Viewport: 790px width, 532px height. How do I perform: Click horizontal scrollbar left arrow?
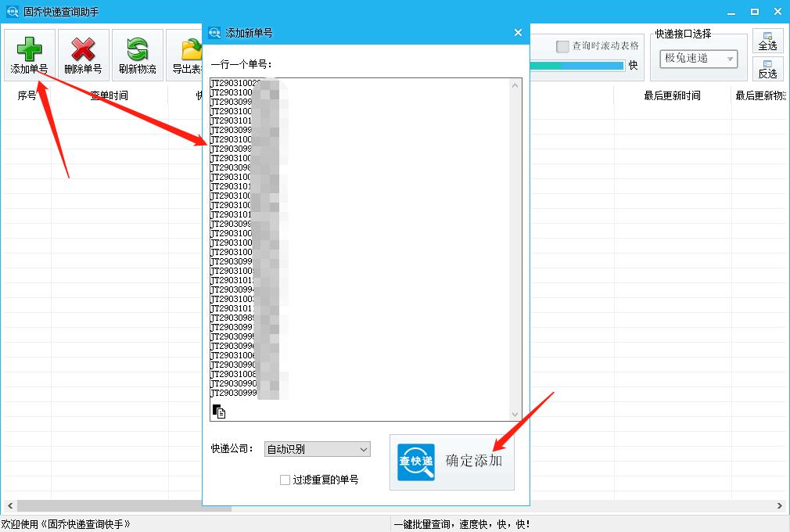coord(10,505)
